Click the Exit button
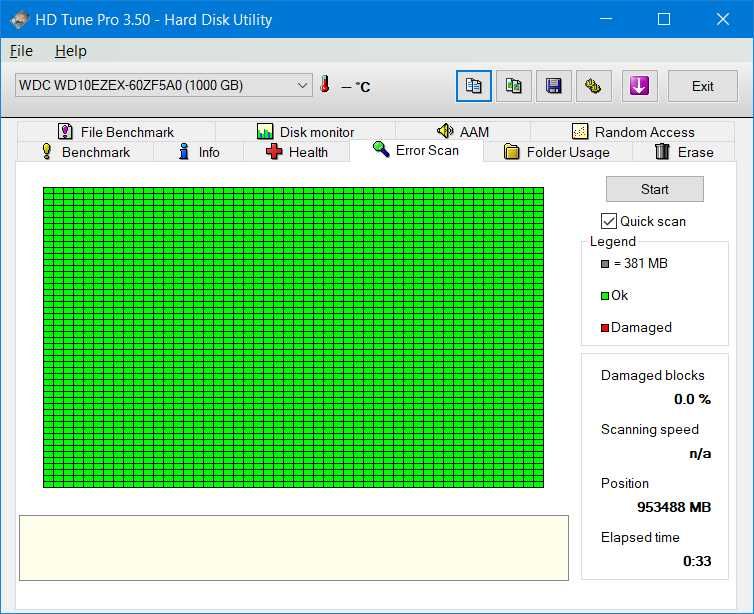Viewport: 754px width, 614px height. point(702,86)
